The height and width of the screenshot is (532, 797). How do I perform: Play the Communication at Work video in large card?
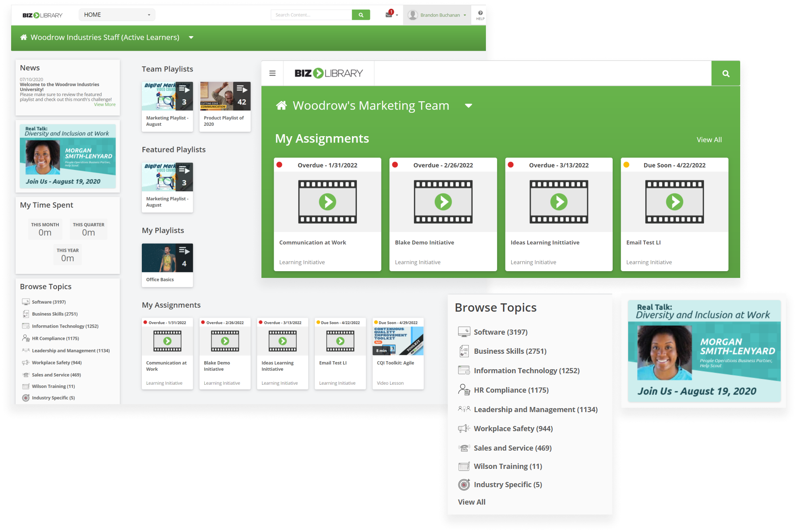click(x=327, y=202)
